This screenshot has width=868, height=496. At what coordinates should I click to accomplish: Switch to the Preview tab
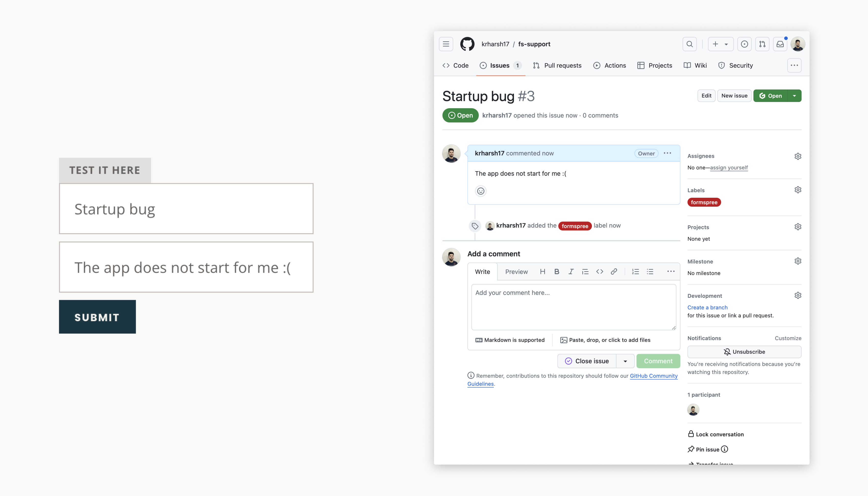click(516, 271)
